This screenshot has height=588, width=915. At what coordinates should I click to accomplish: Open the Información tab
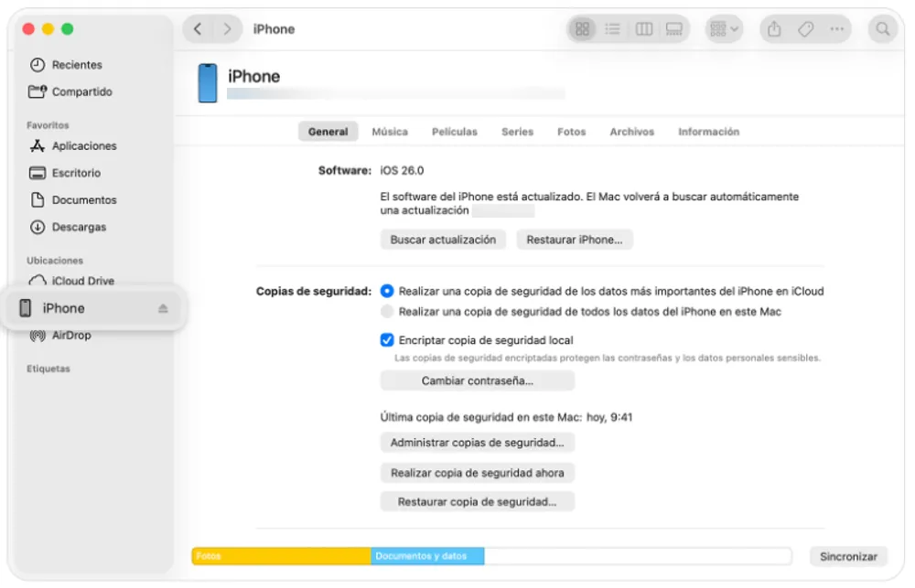click(x=708, y=131)
